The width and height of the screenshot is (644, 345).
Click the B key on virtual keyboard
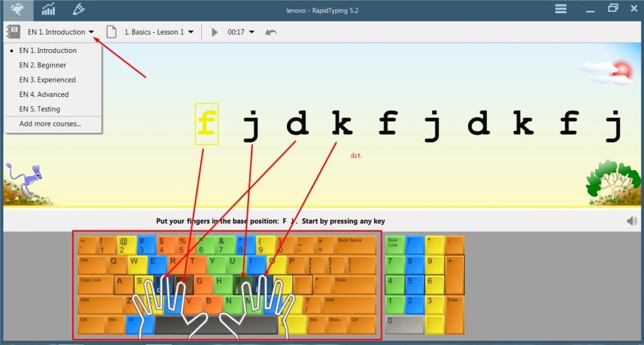tap(213, 305)
